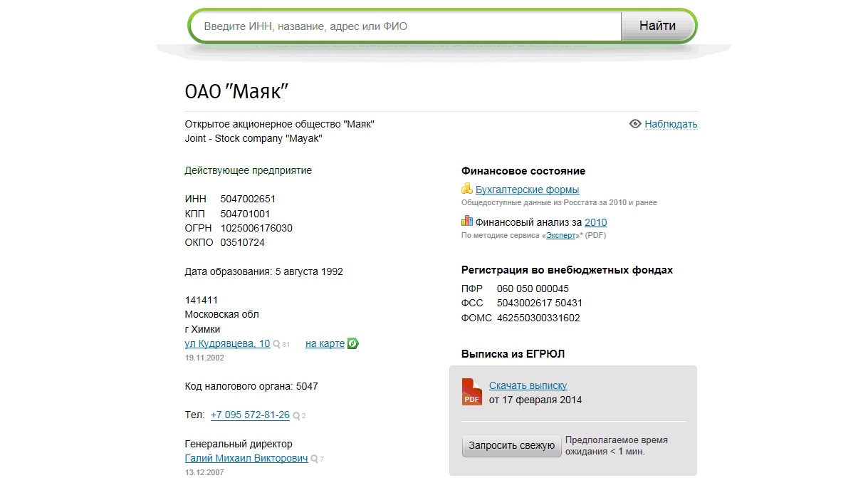The width and height of the screenshot is (868, 478).
Task: Click the magnifier icon next to the address
Action: 276,344
